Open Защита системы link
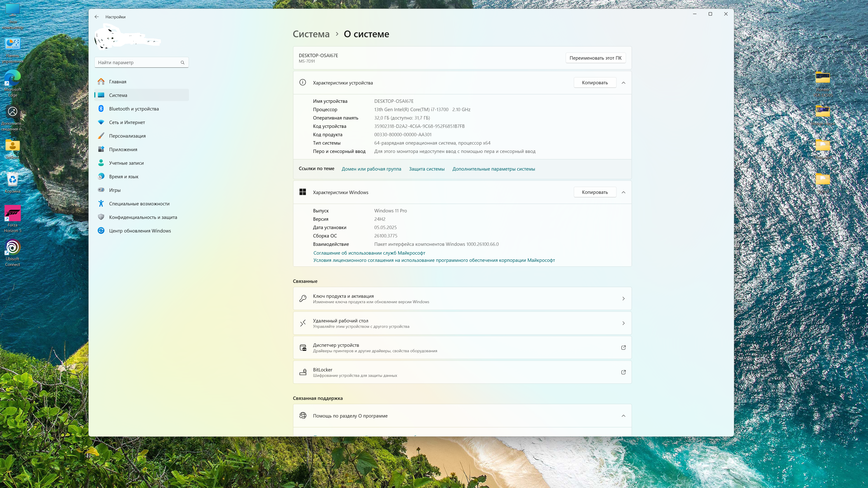This screenshot has width=868, height=488. [427, 169]
